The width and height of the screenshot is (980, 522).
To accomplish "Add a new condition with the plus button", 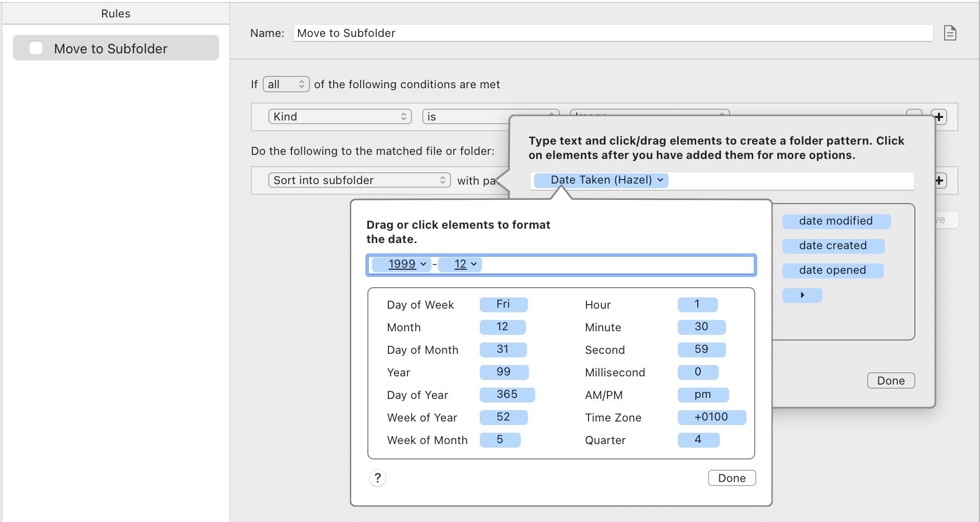I will [x=940, y=116].
